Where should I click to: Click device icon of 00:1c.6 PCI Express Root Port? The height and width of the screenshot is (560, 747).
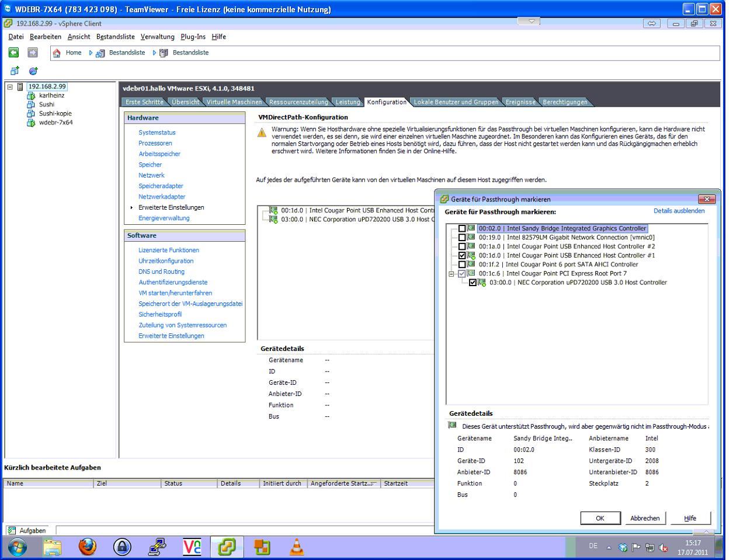pyautogui.click(x=471, y=273)
